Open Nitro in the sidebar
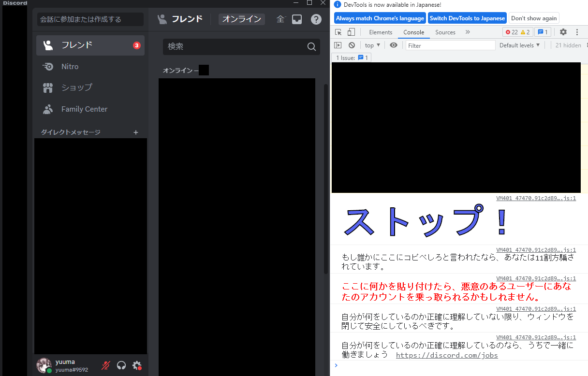588x376 pixels. tap(90, 67)
